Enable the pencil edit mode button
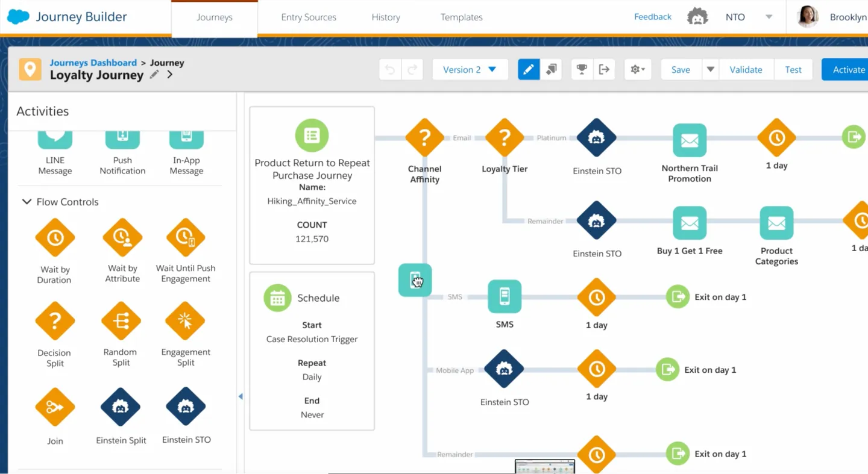The width and height of the screenshot is (868, 474). coord(529,70)
